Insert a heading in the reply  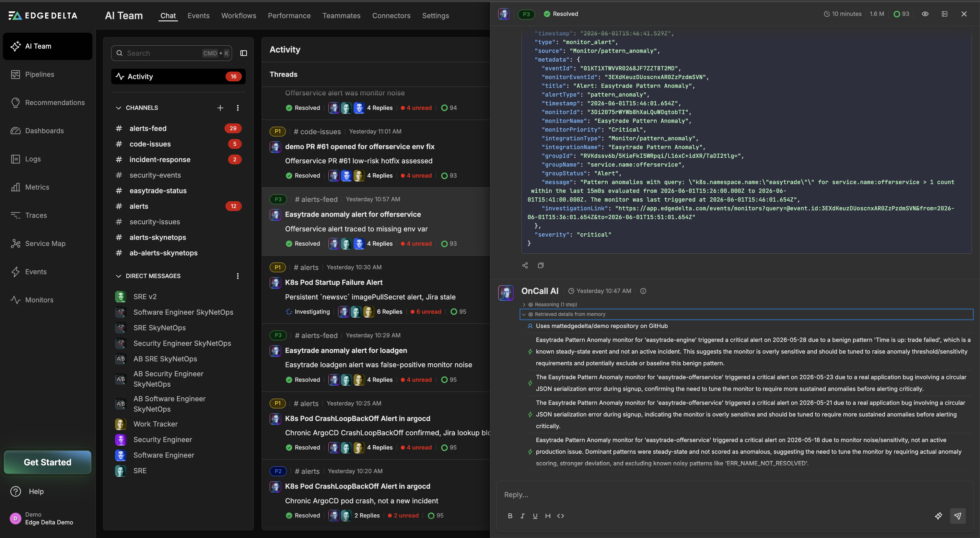click(x=547, y=516)
